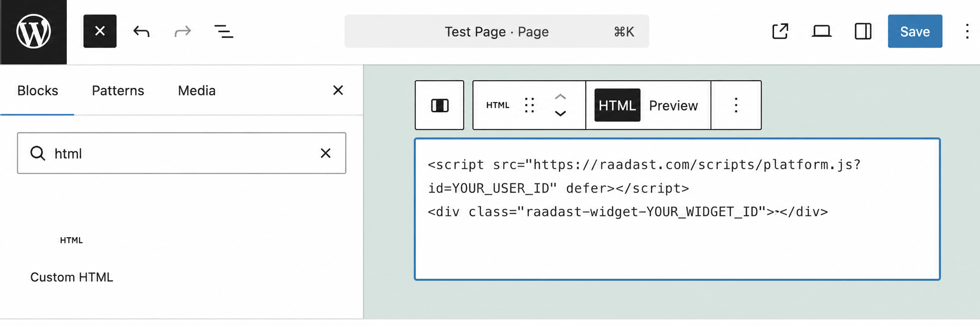The image size is (980, 326).
Task: Switch to the Media tab
Action: click(197, 91)
